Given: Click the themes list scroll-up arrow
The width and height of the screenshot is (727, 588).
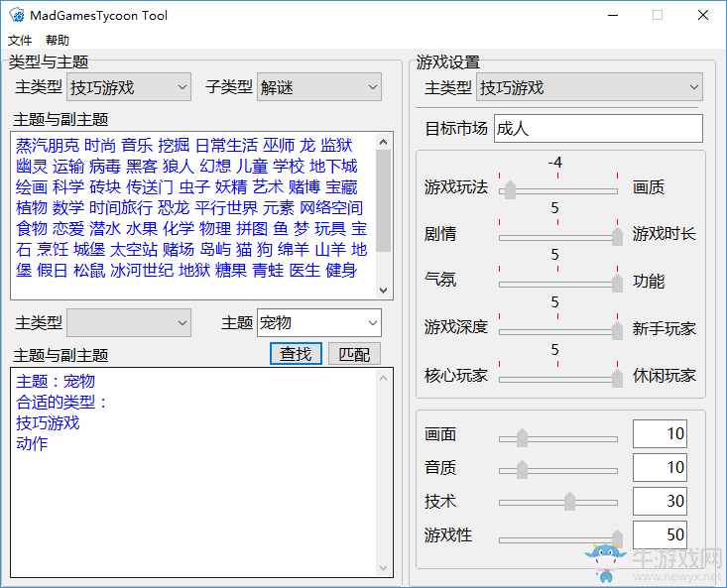Looking at the screenshot, I should tap(383, 142).
